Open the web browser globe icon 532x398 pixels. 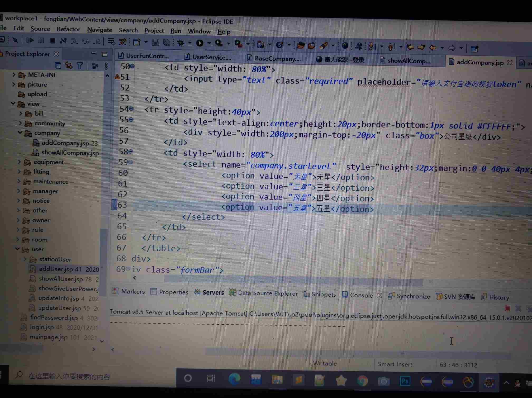click(x=345, y=46)
